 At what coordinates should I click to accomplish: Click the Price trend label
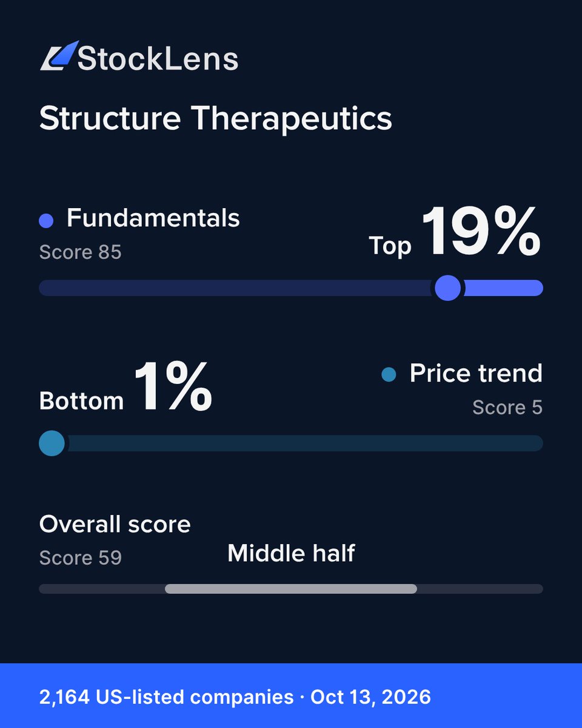coord(476,373)
